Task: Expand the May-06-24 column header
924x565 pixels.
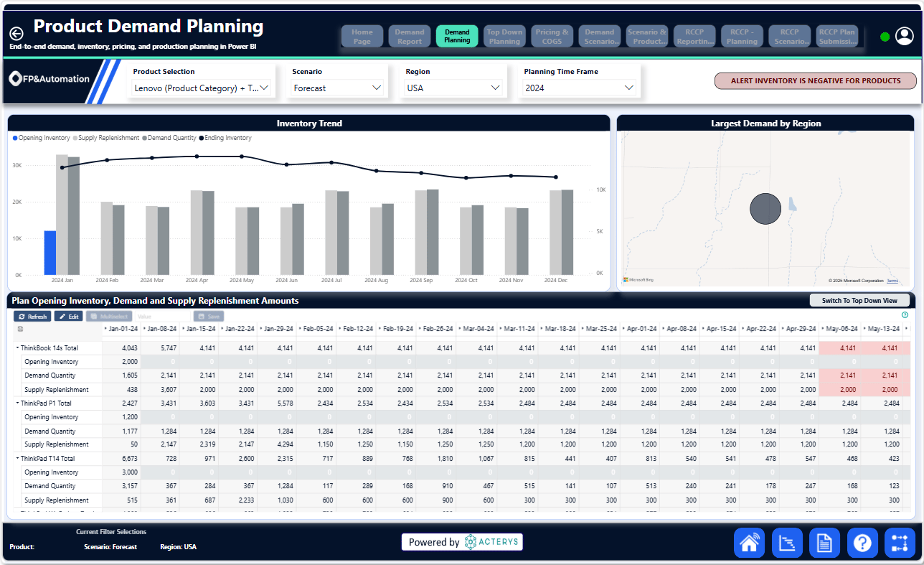Action: 824,329
